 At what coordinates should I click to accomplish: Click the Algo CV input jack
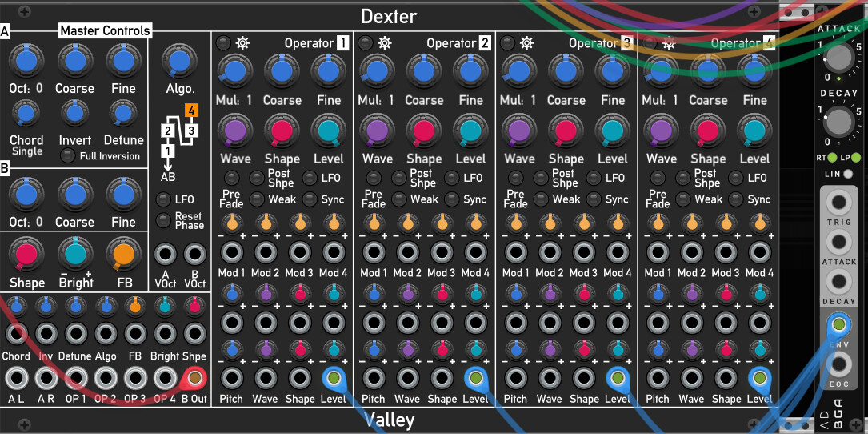click(105, 334)
